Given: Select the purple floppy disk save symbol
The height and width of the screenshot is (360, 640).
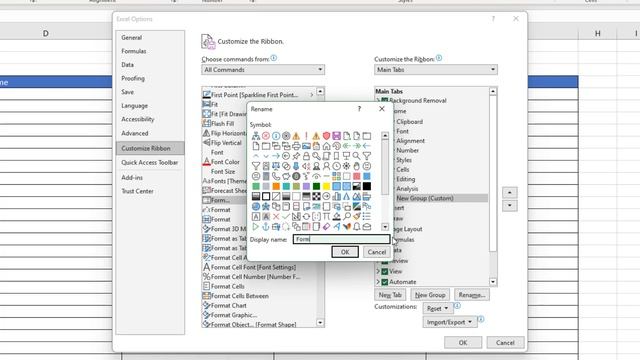Looking at the screenshot, I should pyautogui.click(x=336, y=136).
